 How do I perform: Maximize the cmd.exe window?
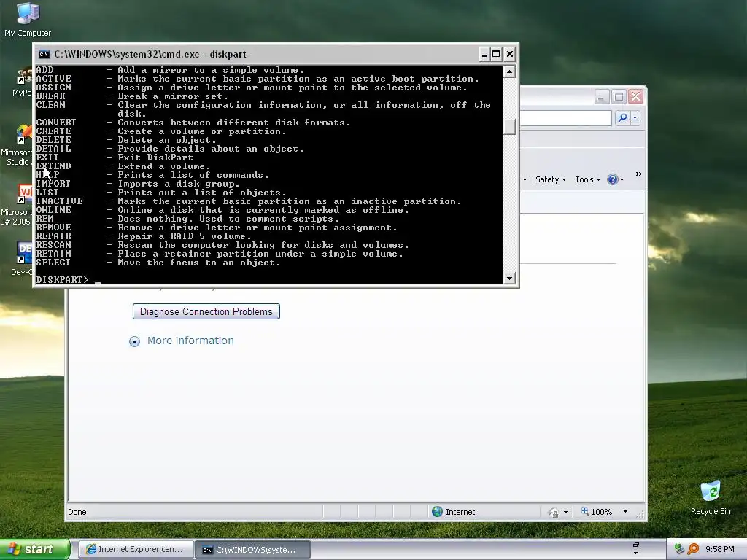coord(496,54)
